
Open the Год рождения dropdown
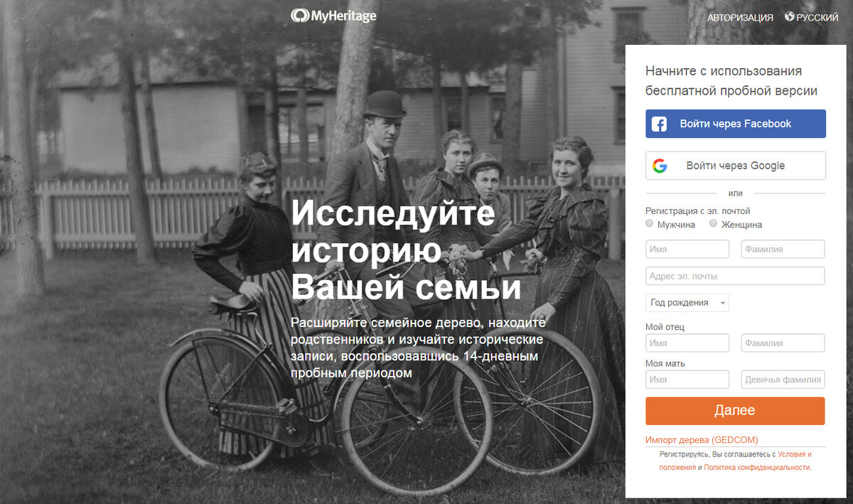687,302
